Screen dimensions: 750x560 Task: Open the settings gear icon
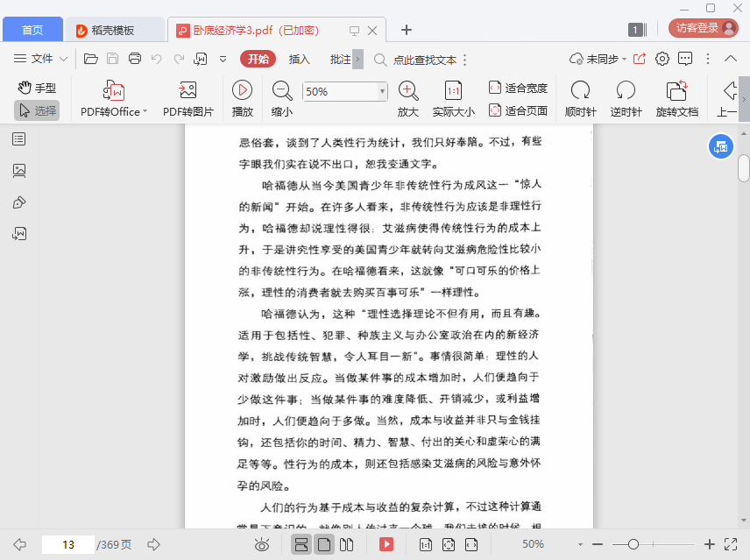662,59
